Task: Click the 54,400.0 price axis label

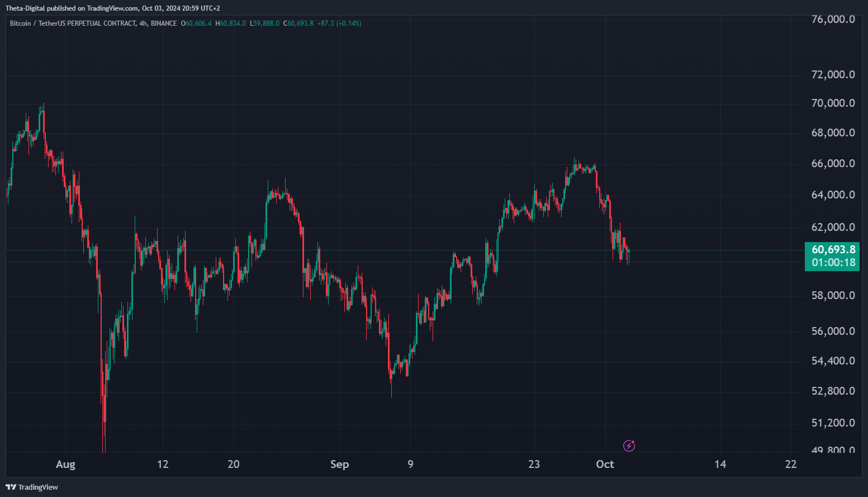Action: (833, 361)
